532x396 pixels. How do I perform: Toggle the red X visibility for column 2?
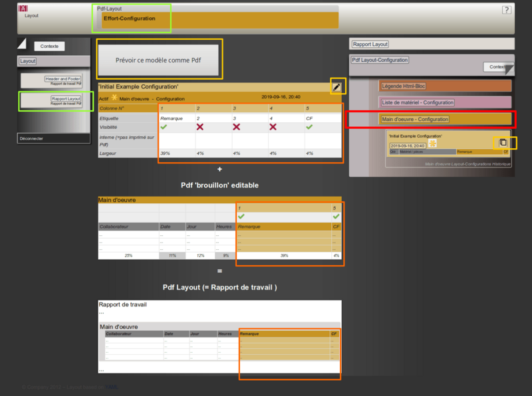(200, 126)
